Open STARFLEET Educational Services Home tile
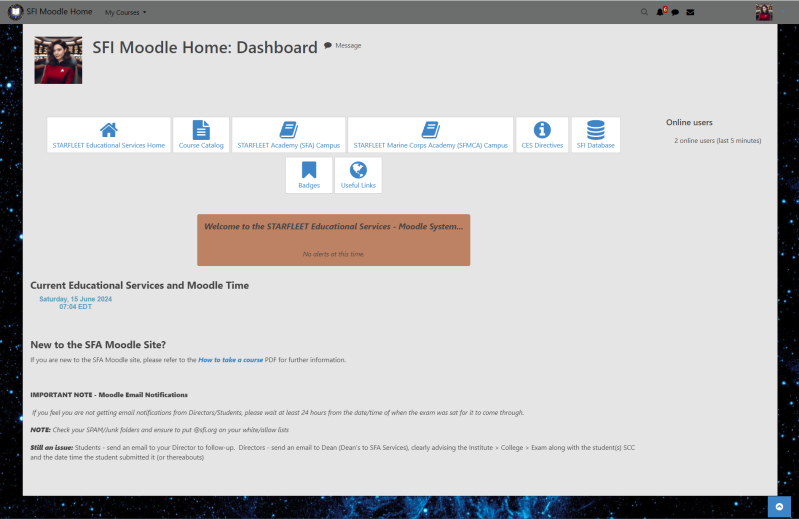Screen dimensions: 799x519 pos(109,135)
